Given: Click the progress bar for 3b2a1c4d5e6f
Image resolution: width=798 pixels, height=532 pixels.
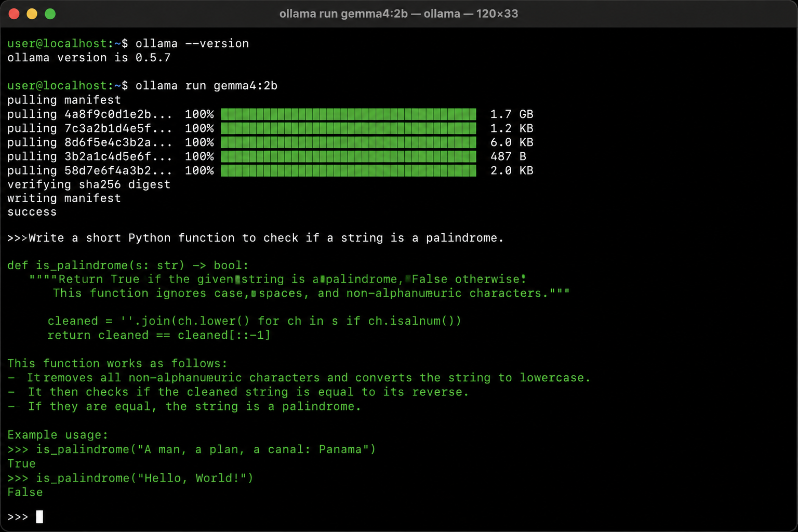Looking at the screenshot, I should coord(349,156).
